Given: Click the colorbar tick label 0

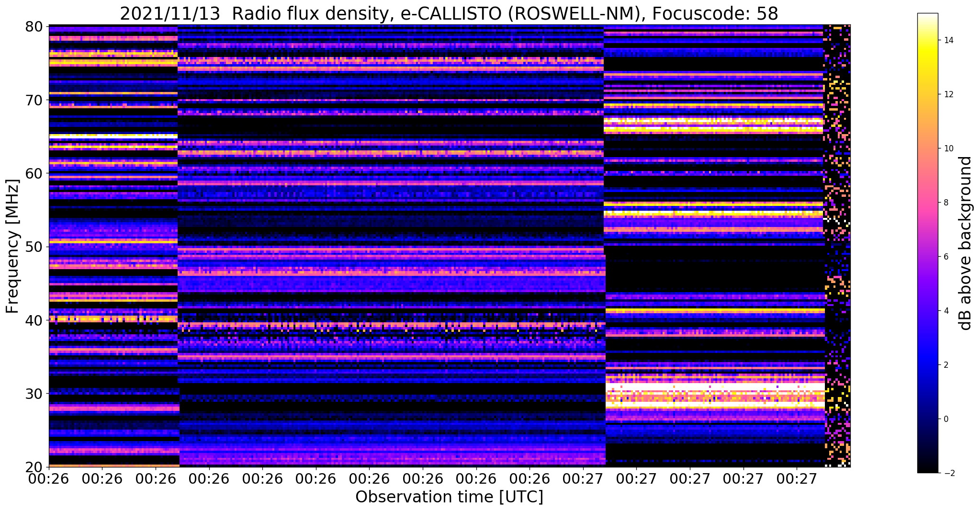Looking at the screenshot, I should pos(946,419).
